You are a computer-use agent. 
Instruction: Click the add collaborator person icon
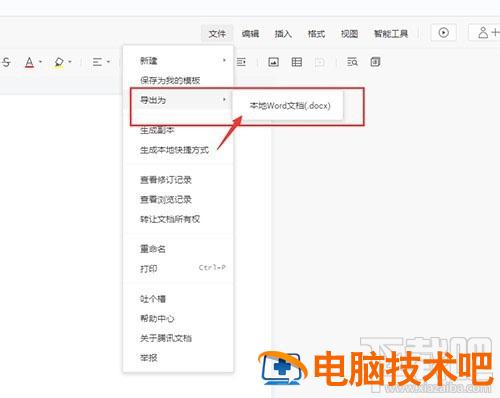pos(483,33)
